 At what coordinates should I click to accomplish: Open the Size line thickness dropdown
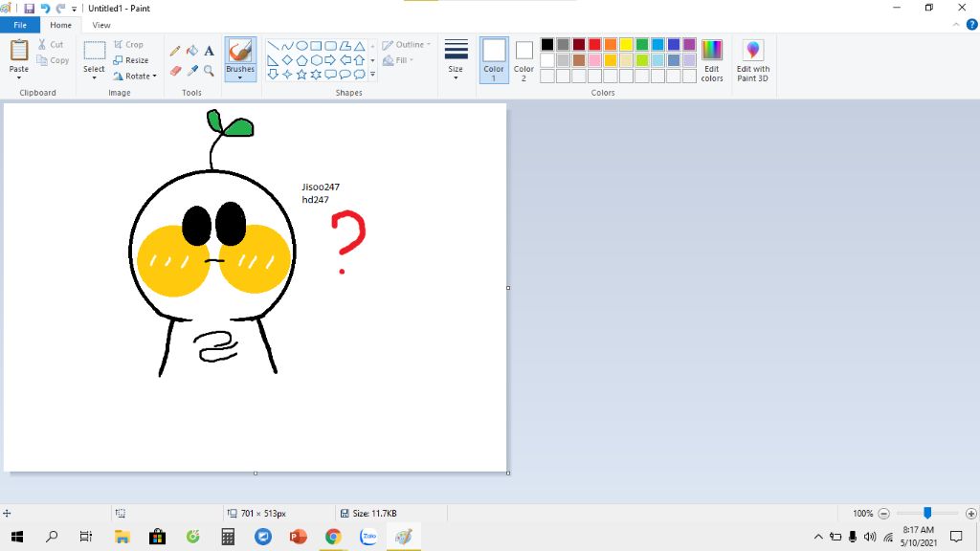coord(456,60)
